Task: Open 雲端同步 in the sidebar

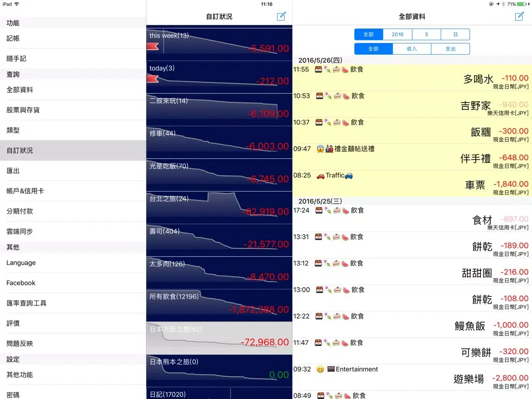Action: 73,231
